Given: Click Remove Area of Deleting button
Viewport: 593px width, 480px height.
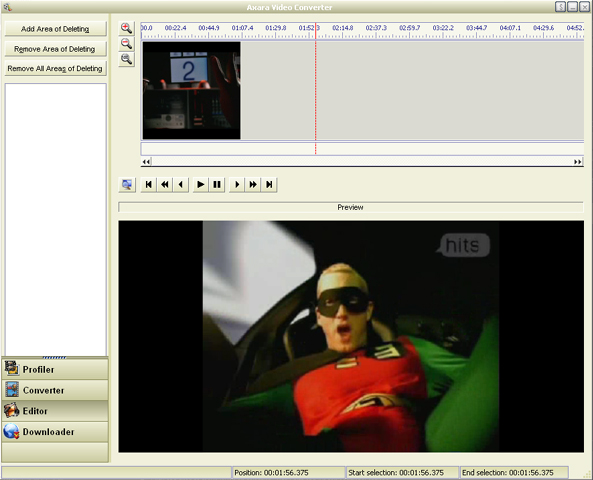Looking at the screenshot, I should point(55,49).
